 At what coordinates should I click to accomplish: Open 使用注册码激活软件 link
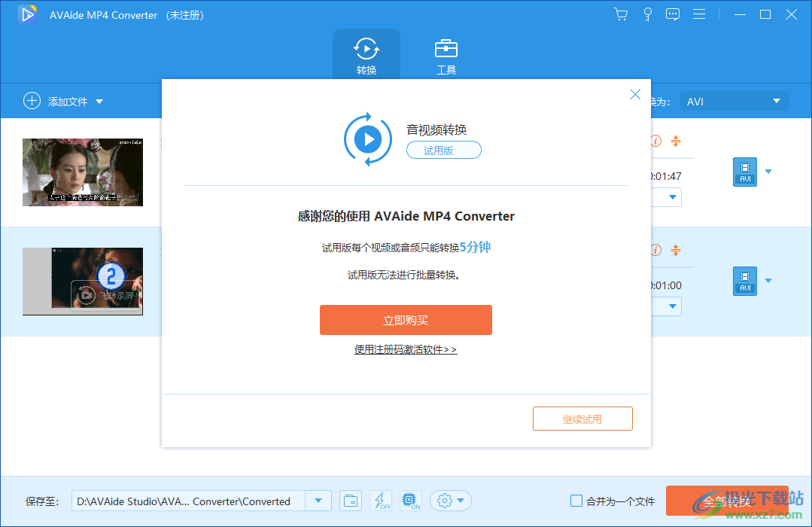[406, 350]
